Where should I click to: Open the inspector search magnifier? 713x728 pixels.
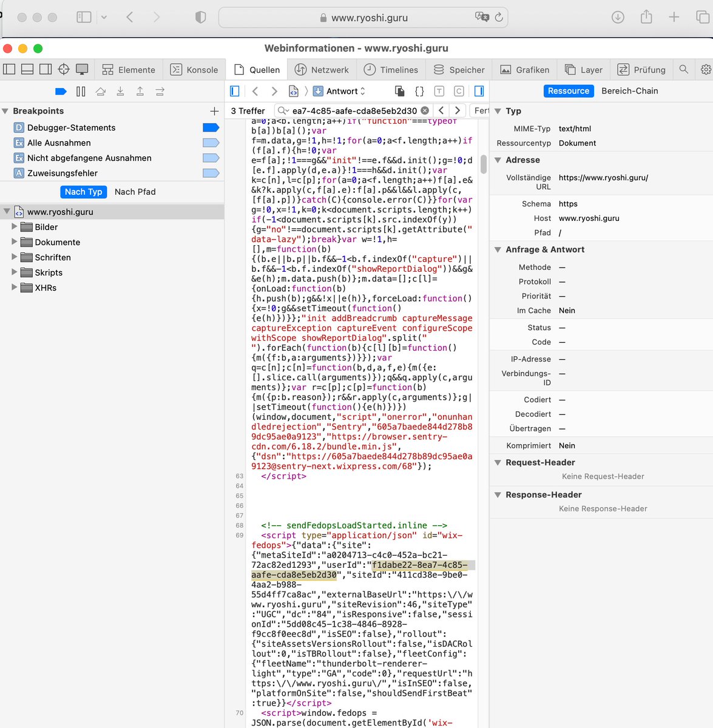click(x=684, y=70)
